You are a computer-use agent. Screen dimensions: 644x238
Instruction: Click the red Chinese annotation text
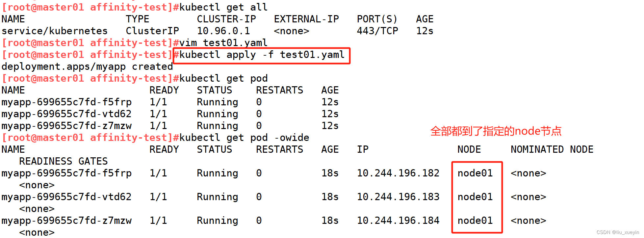(x=496, y=131)
